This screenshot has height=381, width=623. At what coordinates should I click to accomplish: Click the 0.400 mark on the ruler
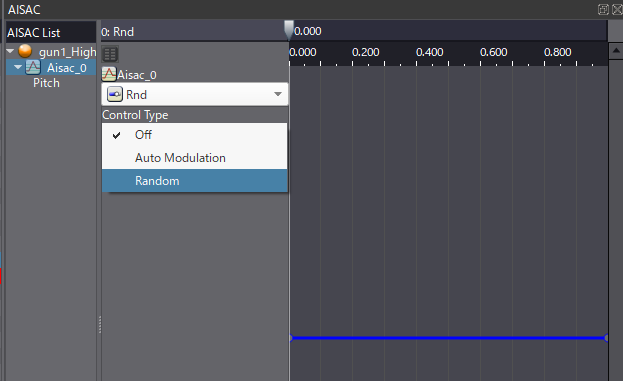point(430,52)
